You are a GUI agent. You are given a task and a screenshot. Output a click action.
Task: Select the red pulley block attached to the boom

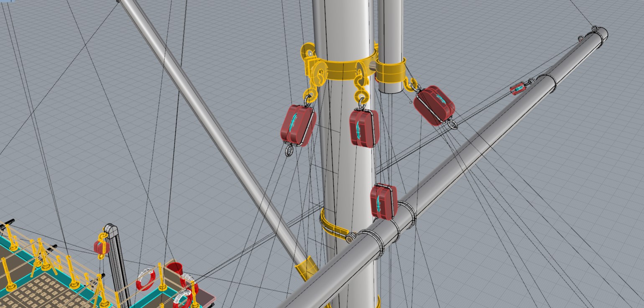[x=383, y=201]
